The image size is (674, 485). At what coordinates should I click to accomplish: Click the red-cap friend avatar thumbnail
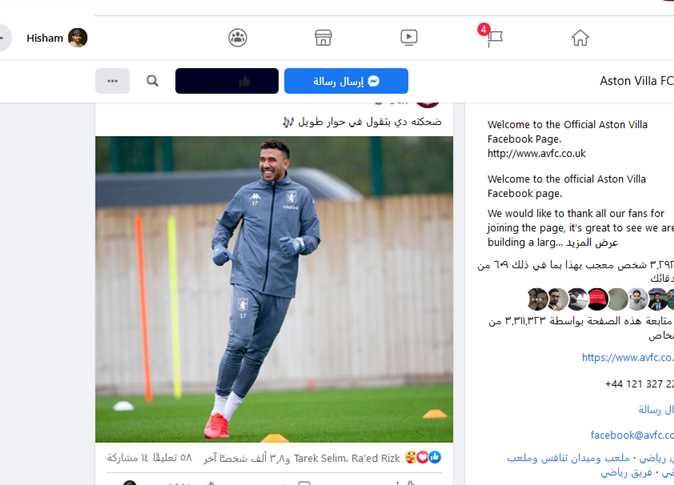597,299
